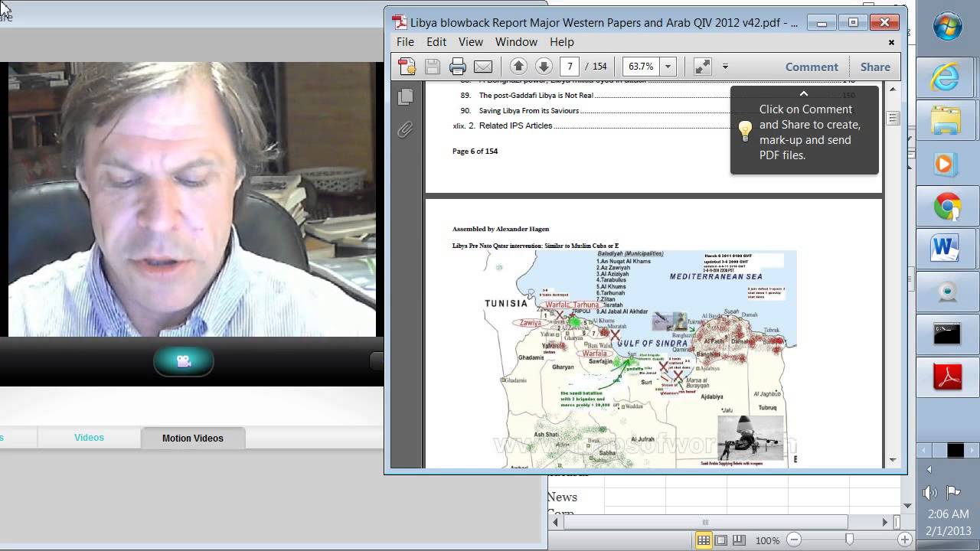This screenshot has width=980, height=551.
Task: Click the volume speaker tray icon
Action: point(930,492)
